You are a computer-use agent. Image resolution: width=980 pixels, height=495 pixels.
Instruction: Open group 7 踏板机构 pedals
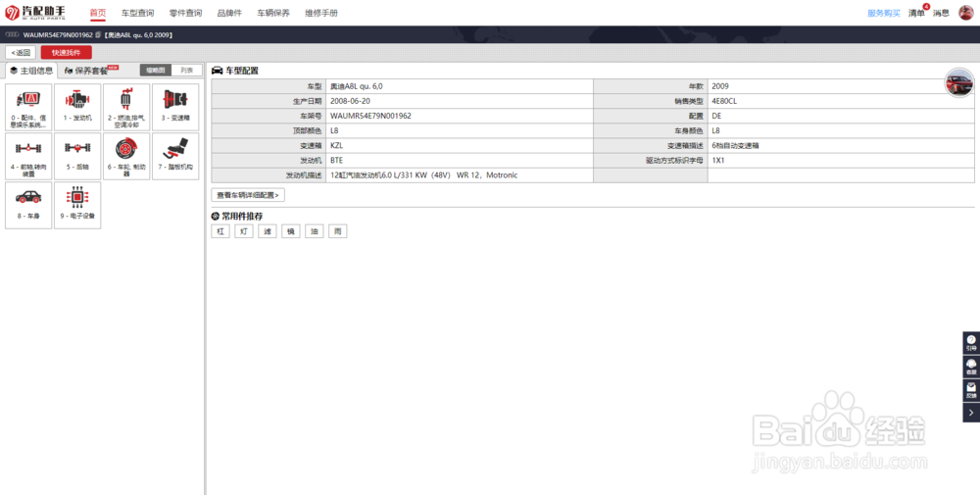[x=175, y=156]
